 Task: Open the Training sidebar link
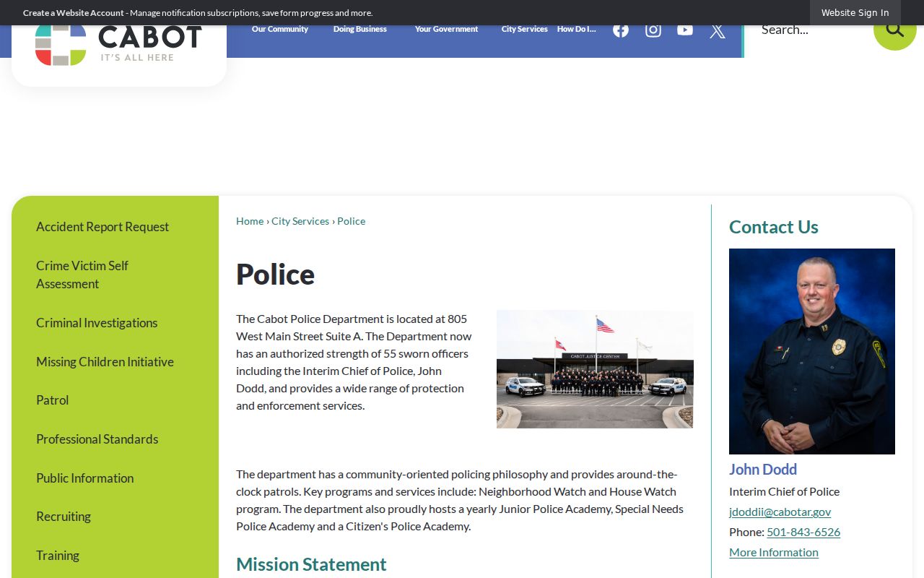58,556
